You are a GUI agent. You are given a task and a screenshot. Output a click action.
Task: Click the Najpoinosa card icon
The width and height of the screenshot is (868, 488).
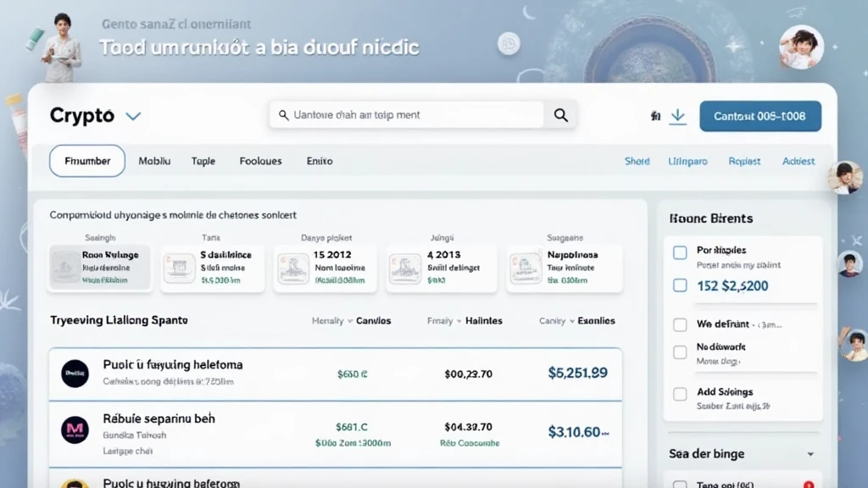(524, 268)
